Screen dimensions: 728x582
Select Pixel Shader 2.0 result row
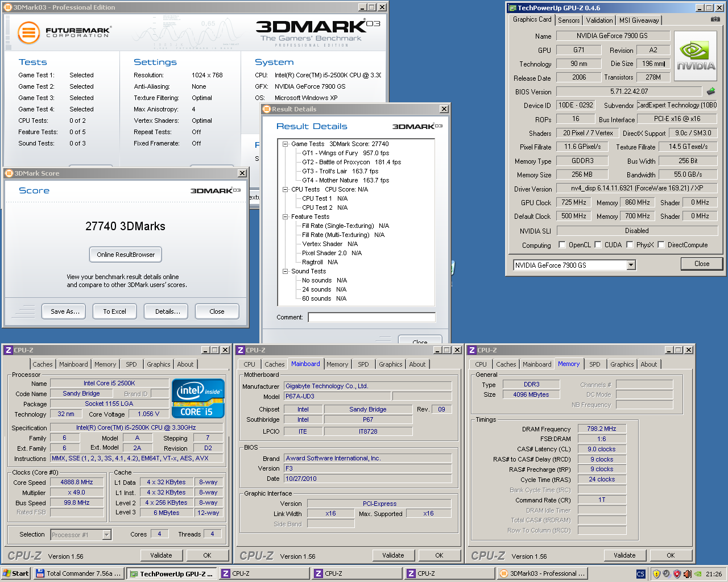click(332, 253)
